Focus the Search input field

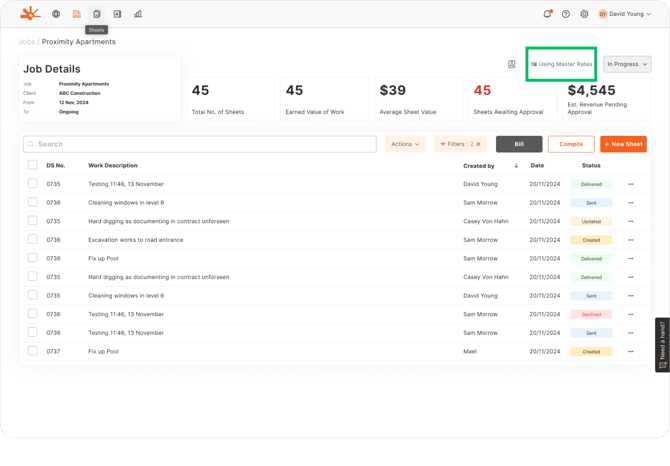click(x=200, y=144)
